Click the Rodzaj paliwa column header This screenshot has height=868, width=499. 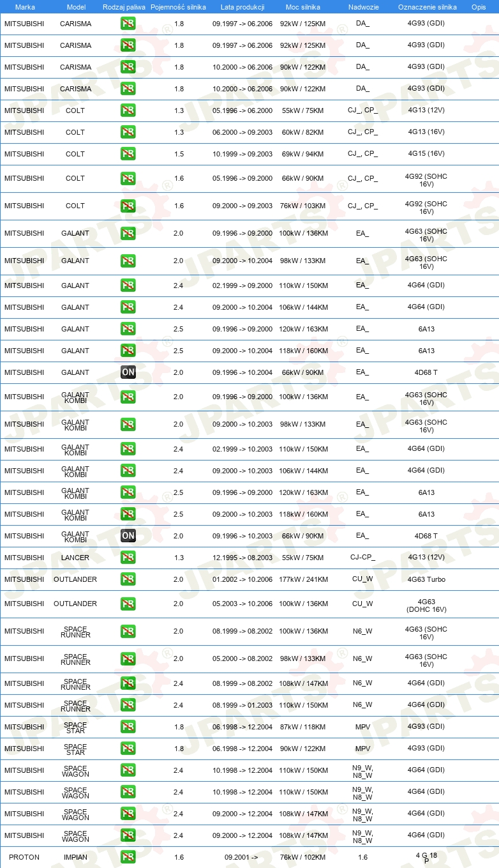[x=124, y=7]
